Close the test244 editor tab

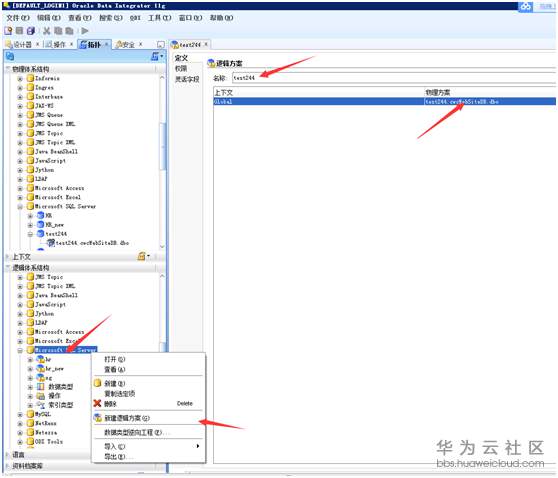pos(206,44)
